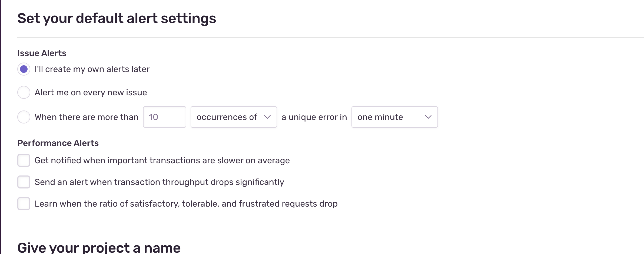The image size is (644, 254).
Task: Click the "Get notified when important transactions" label text
Action: coord(162,160)
